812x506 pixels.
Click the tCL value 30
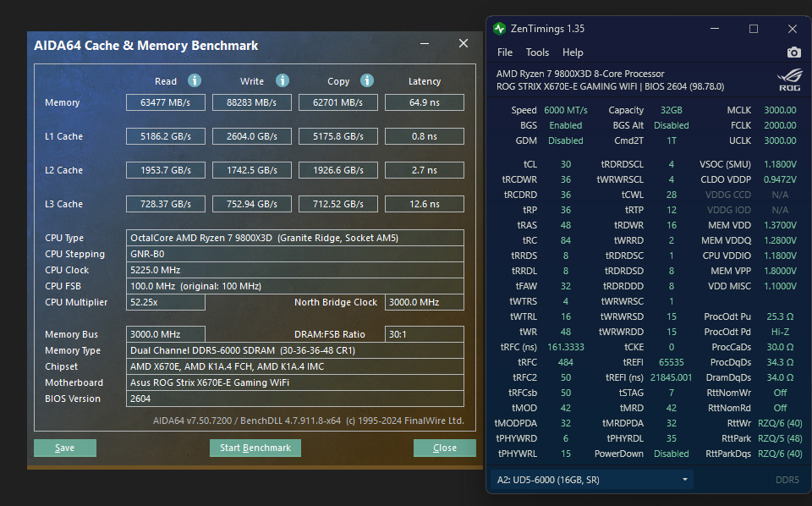[x=566, y=164]
